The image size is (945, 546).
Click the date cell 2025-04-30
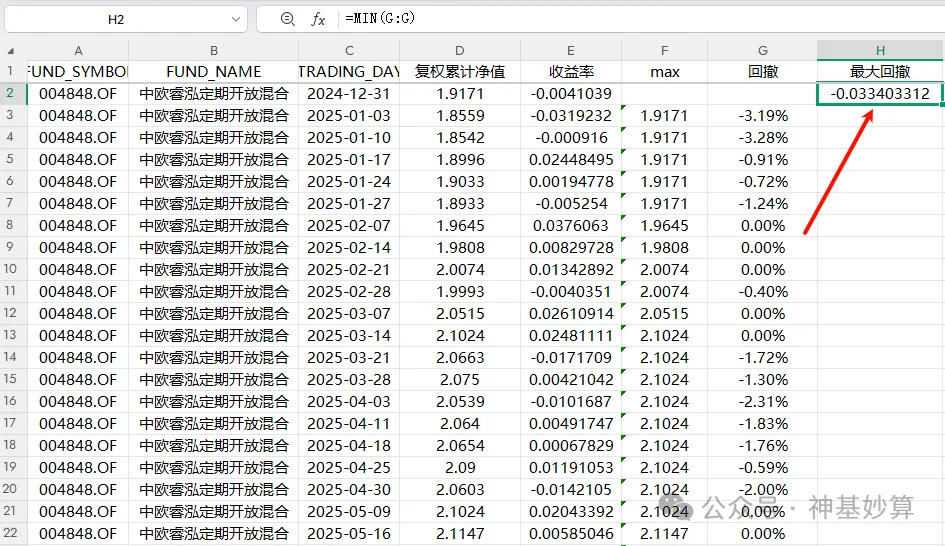click(349, 489)
